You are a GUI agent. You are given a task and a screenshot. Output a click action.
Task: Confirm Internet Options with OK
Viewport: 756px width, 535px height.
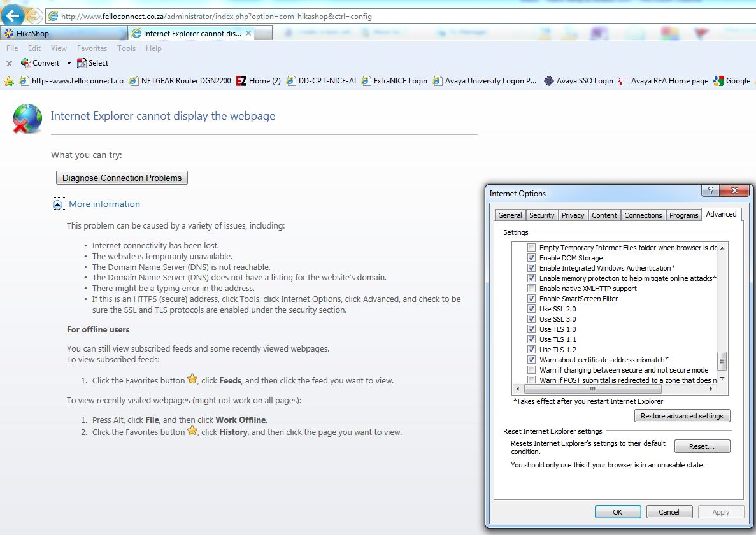click(618, 512)
